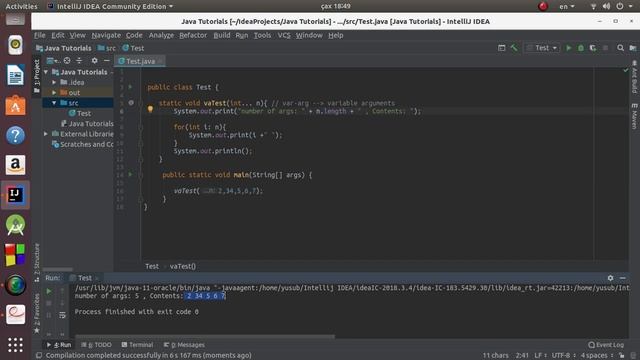
Task: Toggle the Ant Build side panel
Action: coord(634,77)
